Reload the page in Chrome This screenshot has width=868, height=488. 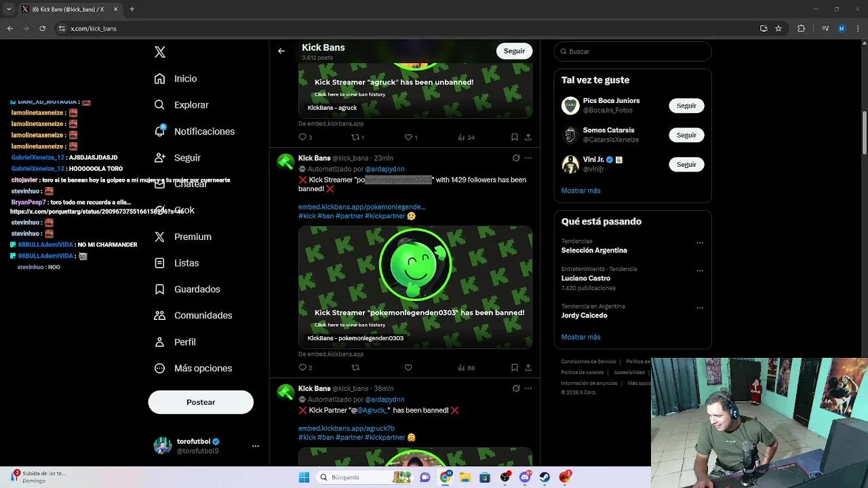pos(43,28)
